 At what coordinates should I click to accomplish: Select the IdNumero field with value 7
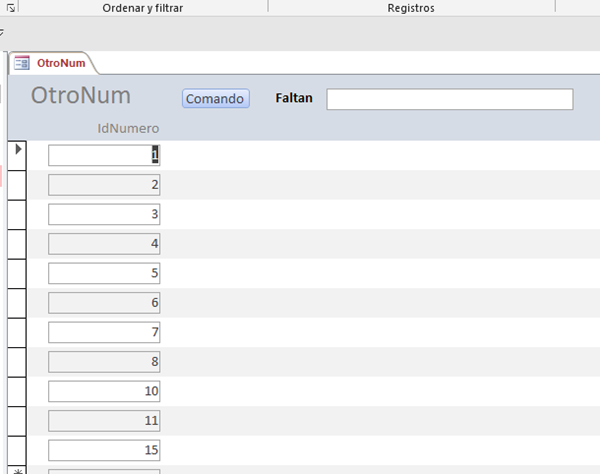(x=104, y=332)
